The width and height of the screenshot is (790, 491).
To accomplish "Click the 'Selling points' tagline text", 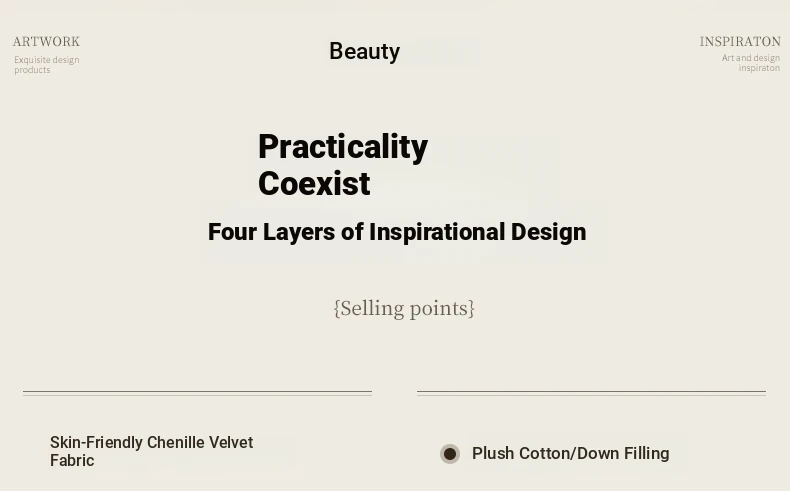I will point(404,308).
